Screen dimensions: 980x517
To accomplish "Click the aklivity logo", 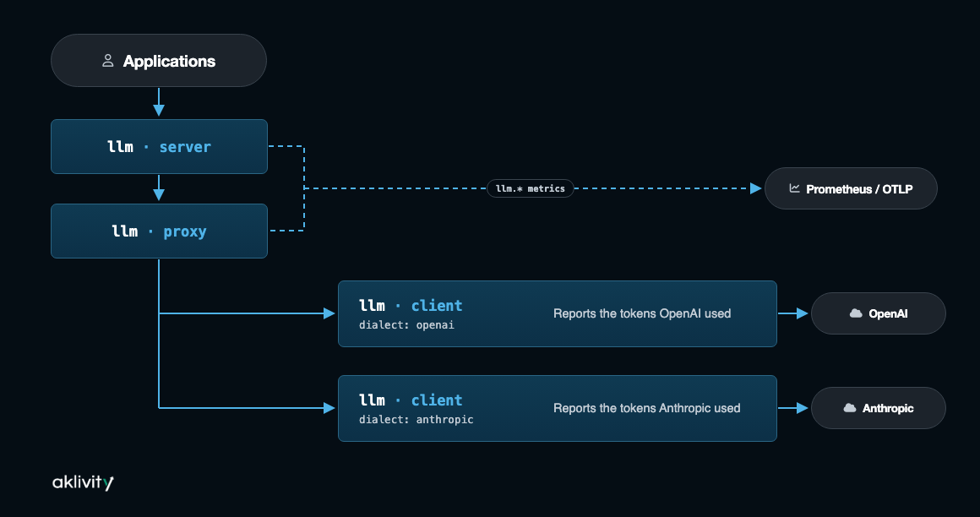I will click(x=83, y=482).
